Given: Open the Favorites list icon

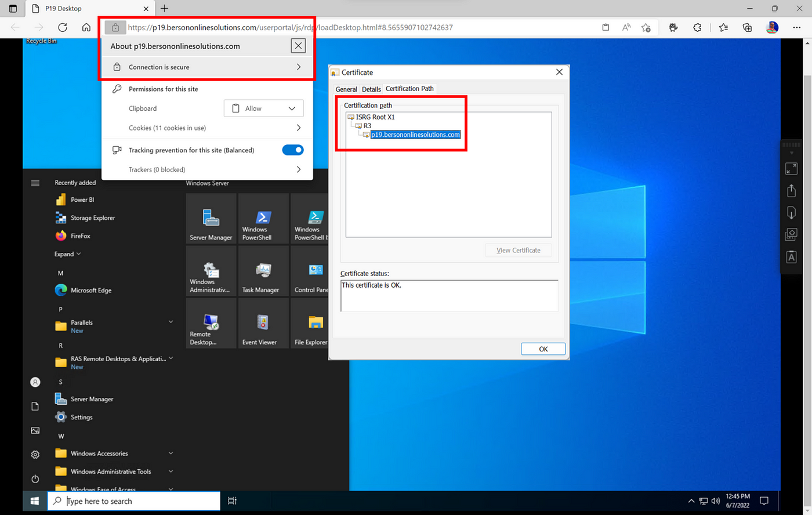Looking at the screenshot, I should click(x=723, y=27).
